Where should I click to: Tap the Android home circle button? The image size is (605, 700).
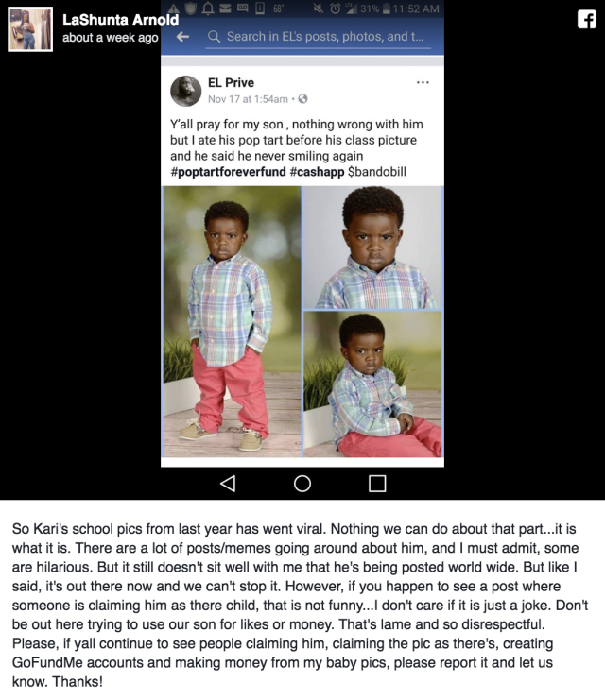(302, 483)
